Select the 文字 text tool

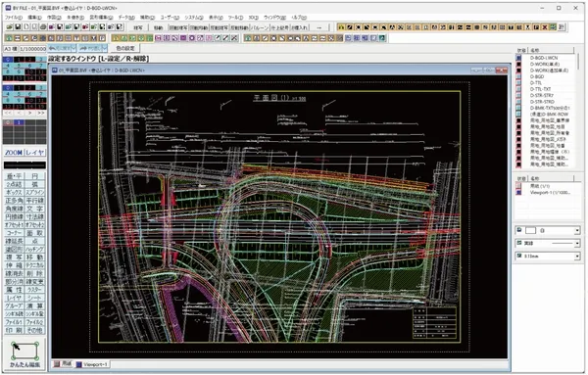pyautogui.click(x=35, y=209)
